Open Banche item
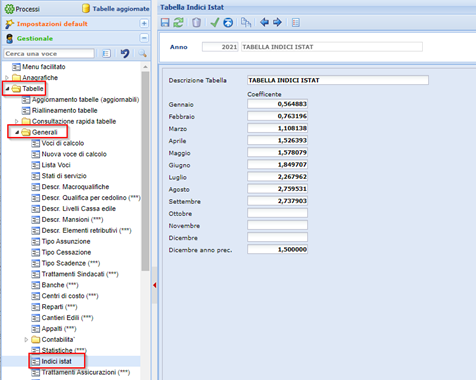476x380 pixels. [x=55, y=285]
